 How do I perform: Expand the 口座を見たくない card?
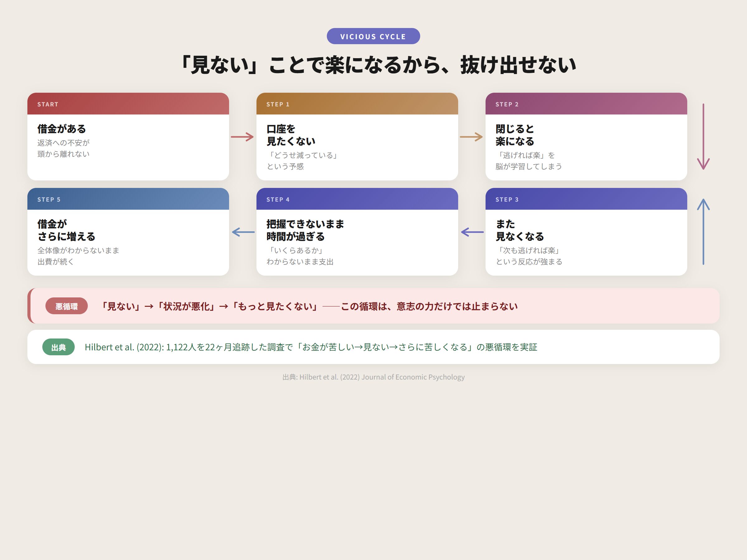tap(357, 145)
